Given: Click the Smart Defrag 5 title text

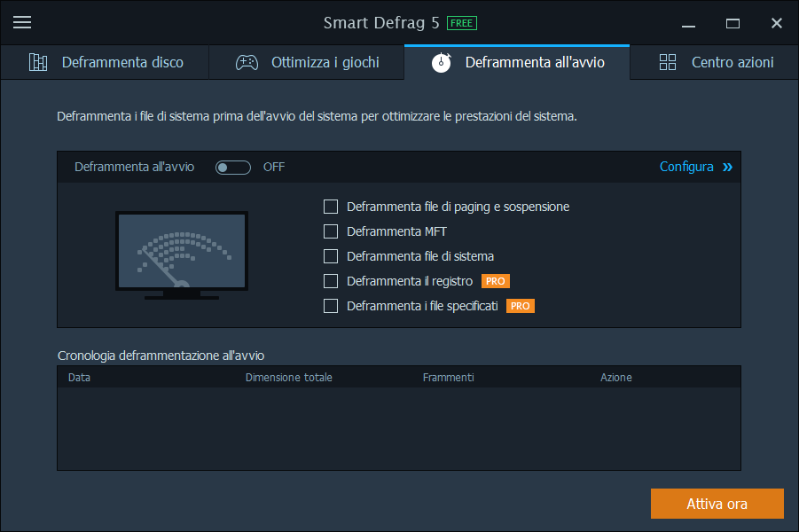Looking at the screenshot, I should tap(381, 23).
